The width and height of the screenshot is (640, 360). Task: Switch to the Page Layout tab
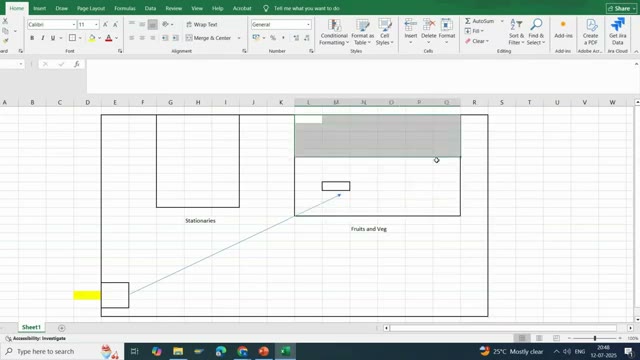(91, 8)
